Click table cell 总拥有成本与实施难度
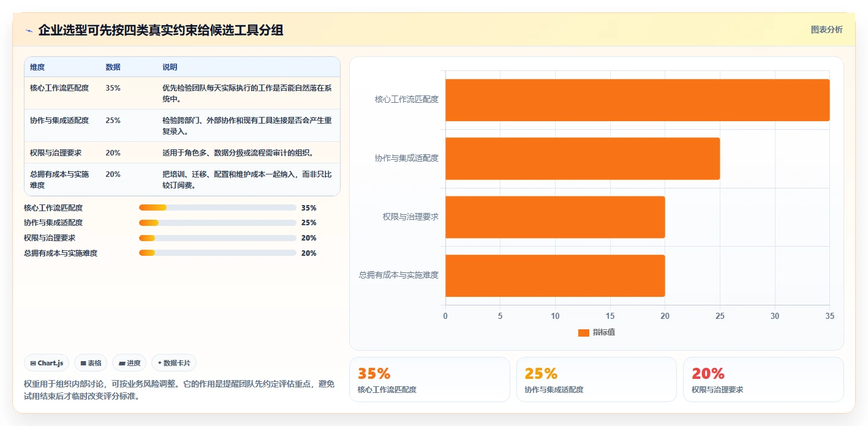This screenshot has height=426, width=868. [59, 180]
